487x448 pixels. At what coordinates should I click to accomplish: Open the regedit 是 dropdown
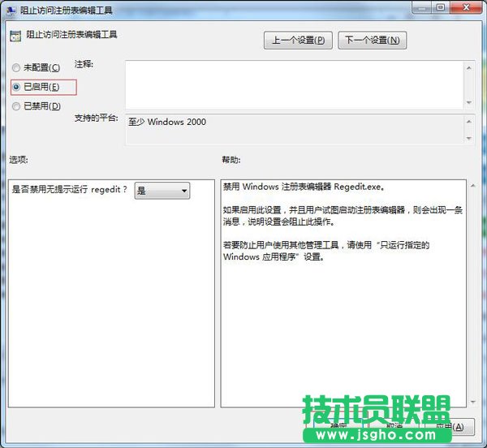162,191
